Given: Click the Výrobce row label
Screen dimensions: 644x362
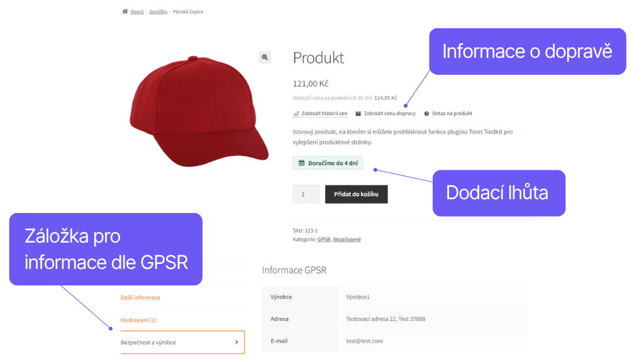Looking at the screenshot, I should point(281,297).
